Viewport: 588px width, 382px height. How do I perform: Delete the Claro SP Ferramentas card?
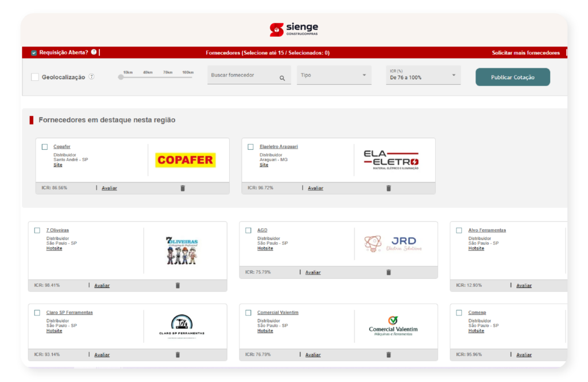178,354
